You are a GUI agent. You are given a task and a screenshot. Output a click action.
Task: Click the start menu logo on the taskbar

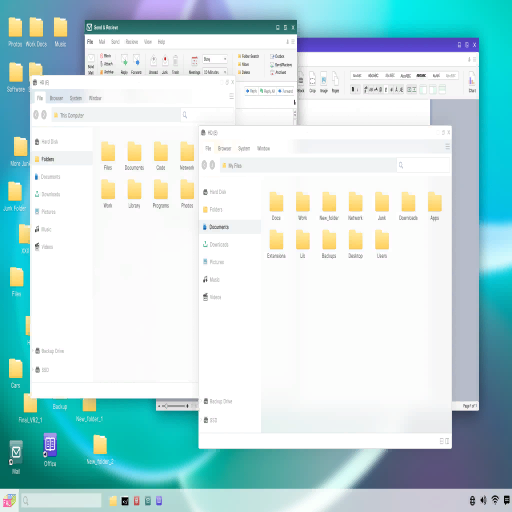coord(9,500)
